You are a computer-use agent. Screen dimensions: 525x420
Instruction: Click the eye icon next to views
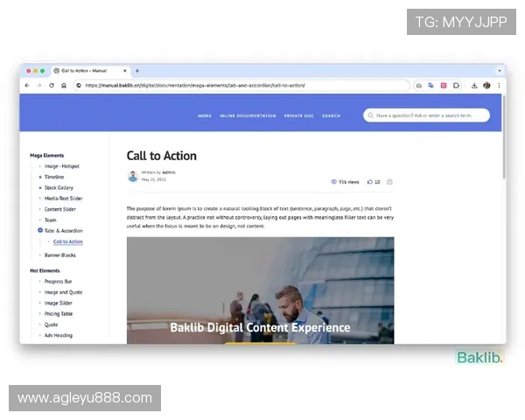[333, 182]
